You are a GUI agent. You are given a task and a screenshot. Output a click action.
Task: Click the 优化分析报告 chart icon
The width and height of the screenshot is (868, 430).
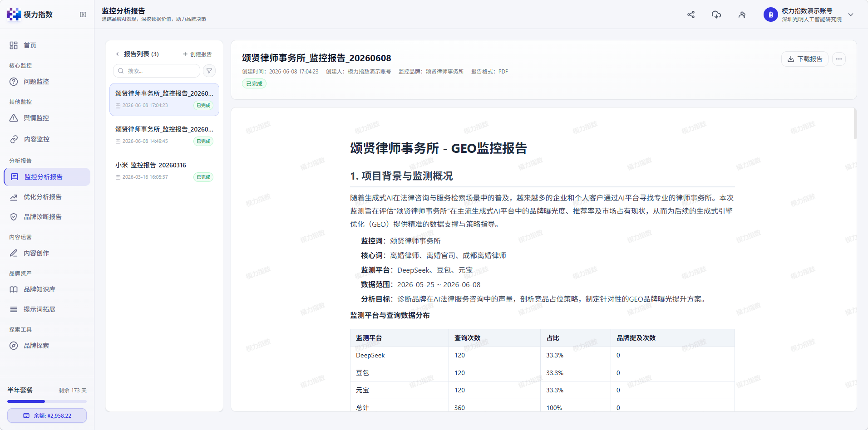pos(14,197)
